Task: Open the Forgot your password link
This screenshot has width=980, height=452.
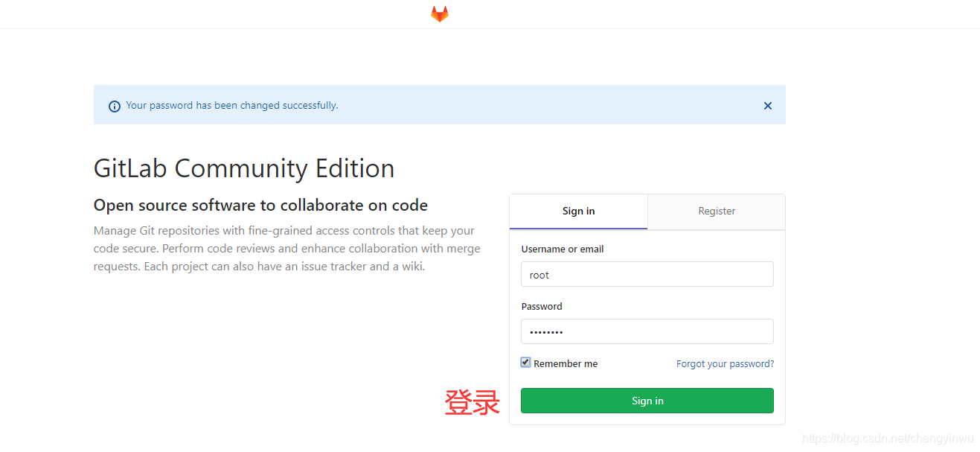Action: tap(725, 364)
